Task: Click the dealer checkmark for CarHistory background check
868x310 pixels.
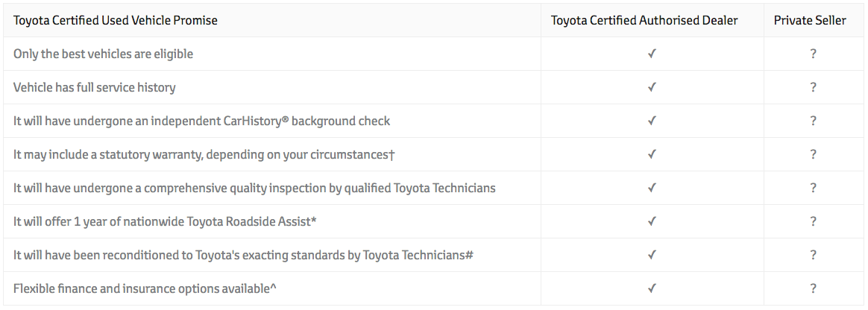Action: (652, 121)
